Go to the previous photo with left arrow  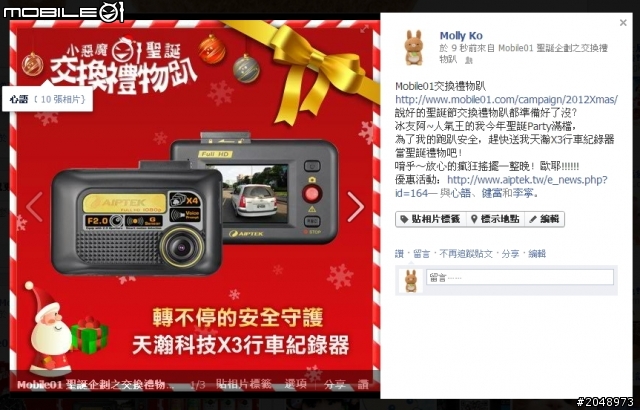click(34, 207)
